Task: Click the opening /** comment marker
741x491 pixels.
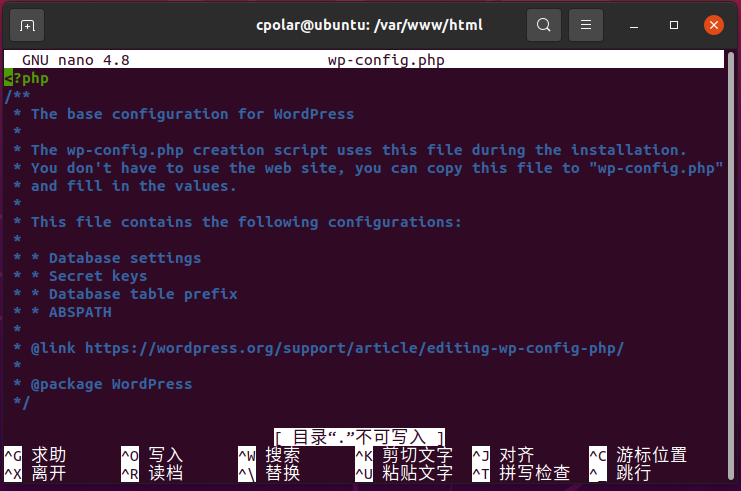Action: tap(17, 96)
